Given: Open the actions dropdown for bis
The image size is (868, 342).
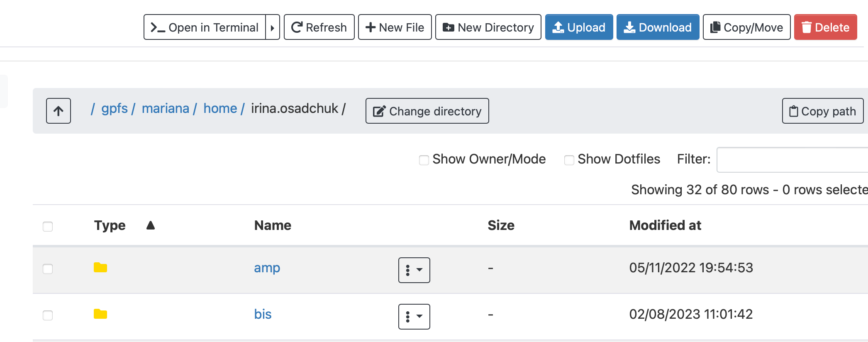Looking at the screenshot, I should click(x=414, y=317).
